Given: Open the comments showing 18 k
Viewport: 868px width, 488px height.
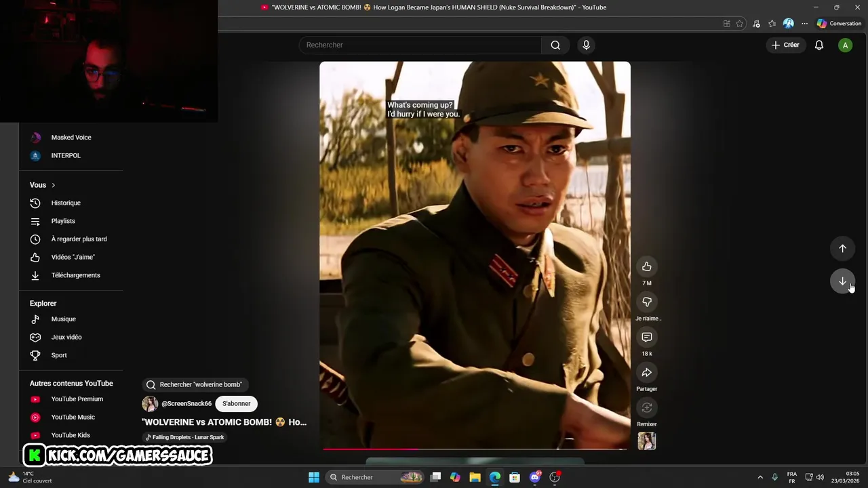Looking at the screenshot, I should click(x=646, y=337).
